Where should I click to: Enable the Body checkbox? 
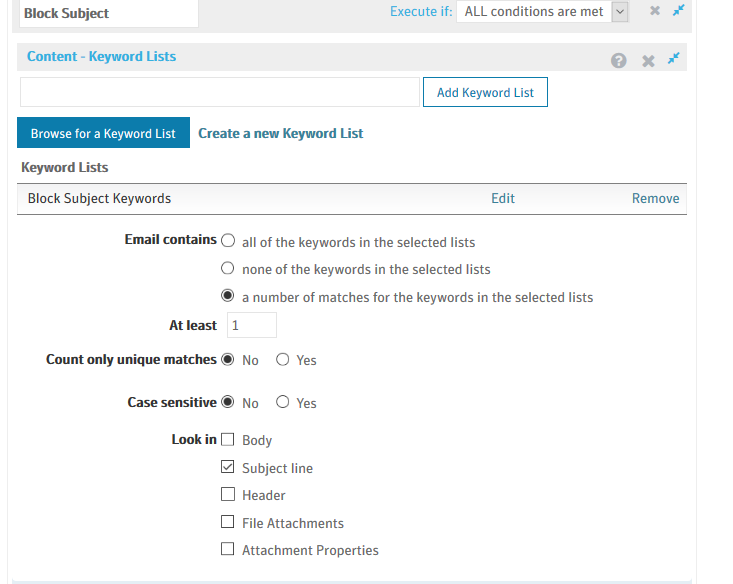click(x=227, y=440)
